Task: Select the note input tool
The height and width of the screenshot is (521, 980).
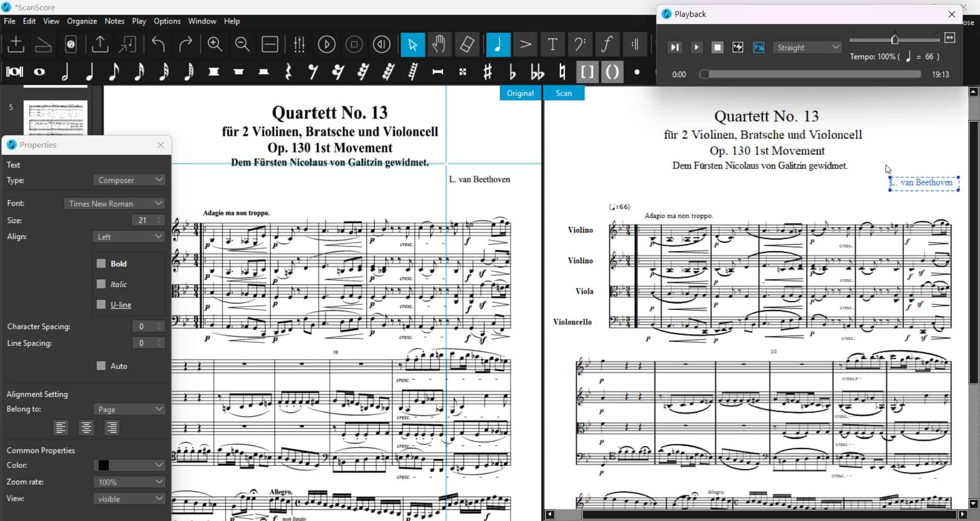Action: (x=498, y=44)
